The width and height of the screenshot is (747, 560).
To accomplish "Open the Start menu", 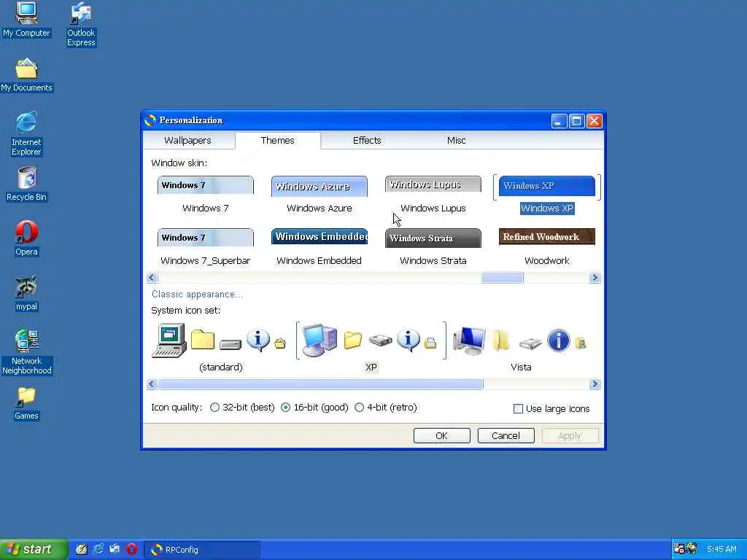I will pyautogui.click(x=32, y=550).
